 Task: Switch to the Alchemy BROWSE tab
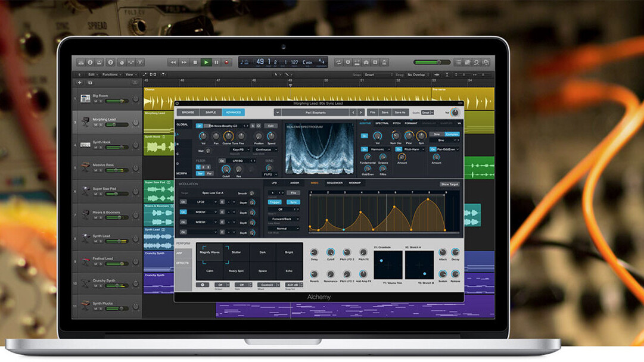[188, 112]
